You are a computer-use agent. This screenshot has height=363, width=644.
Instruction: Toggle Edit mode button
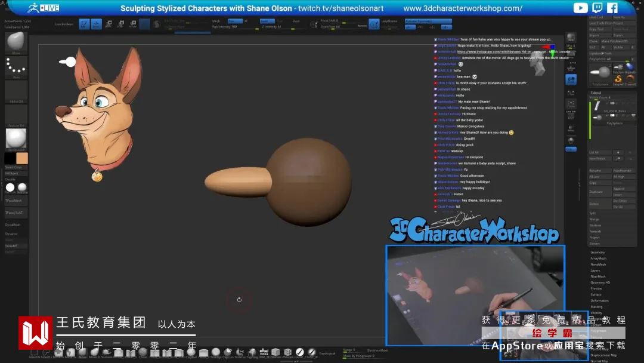[x=84, y=24]
